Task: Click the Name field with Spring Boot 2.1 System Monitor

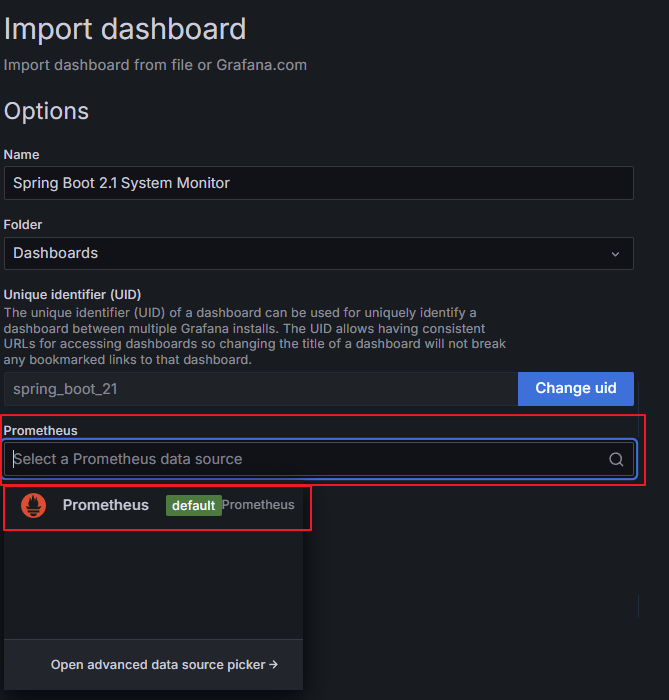Action: click(x=319, y=183)
